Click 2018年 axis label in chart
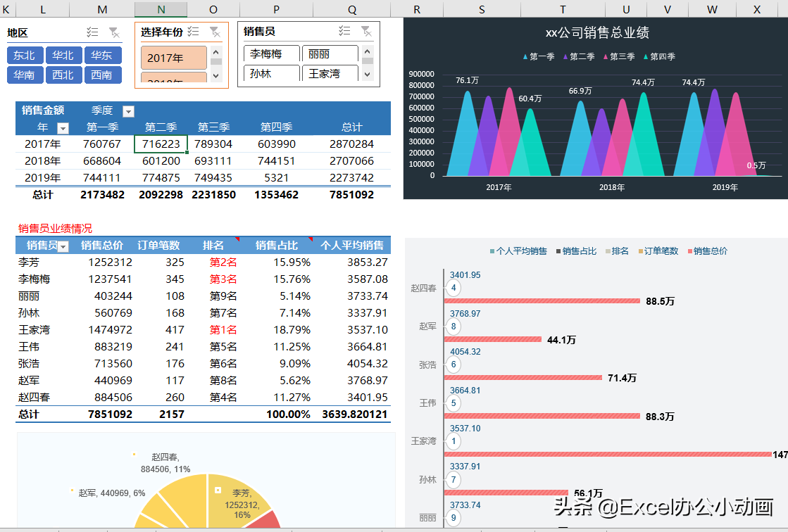 (x=612, y=187)
